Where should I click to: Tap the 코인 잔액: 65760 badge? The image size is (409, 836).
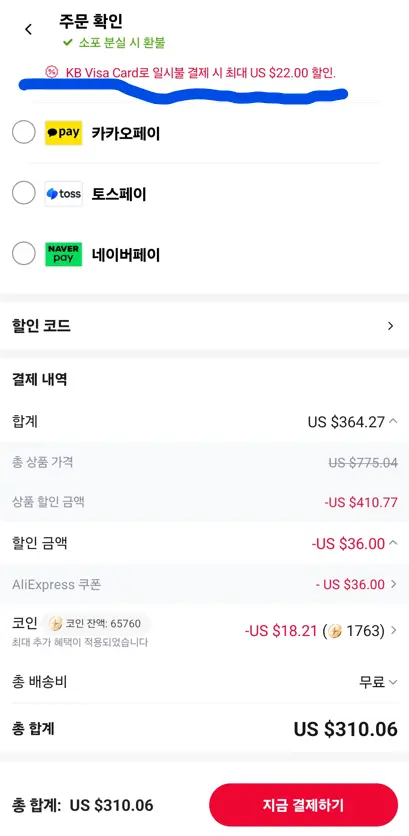pyautogui.click(x=96, y=623)
